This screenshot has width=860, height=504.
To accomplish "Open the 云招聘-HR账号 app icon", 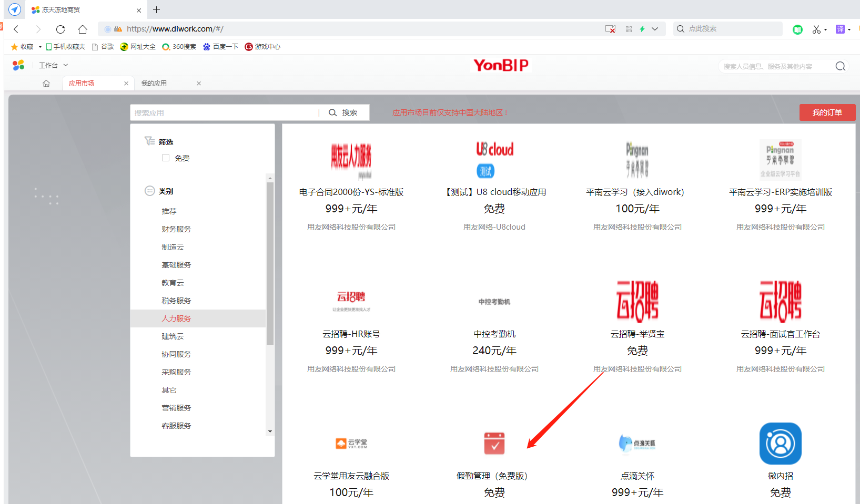I will [x=351, y=302].
